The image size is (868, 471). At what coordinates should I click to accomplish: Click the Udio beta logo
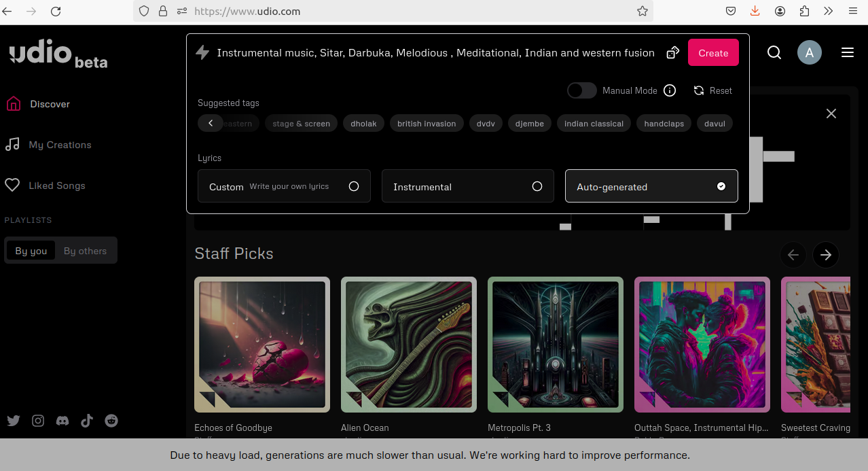point(58,54)
